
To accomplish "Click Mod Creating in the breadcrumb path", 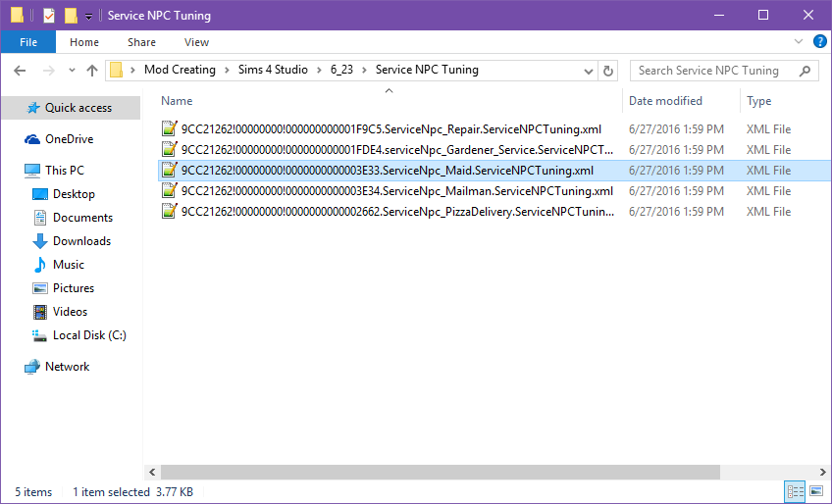I will [180, 70].
